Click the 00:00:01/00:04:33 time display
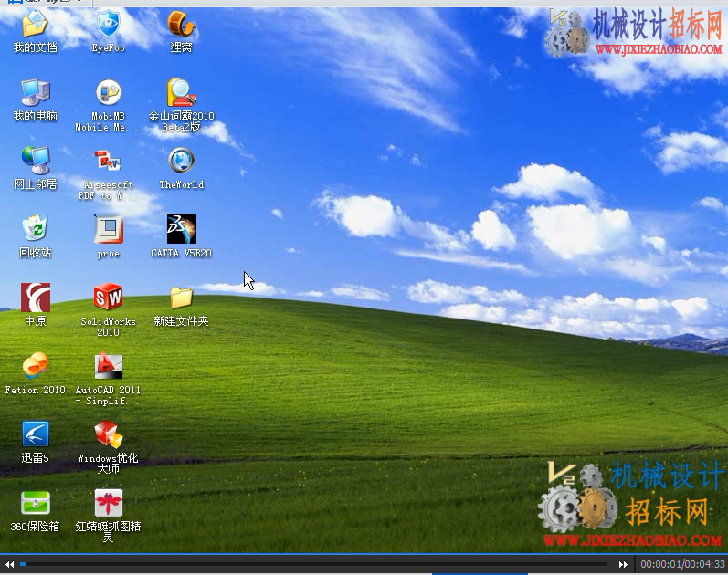The height and width of the screenshot is (575, 728). [x=682, y=564]
